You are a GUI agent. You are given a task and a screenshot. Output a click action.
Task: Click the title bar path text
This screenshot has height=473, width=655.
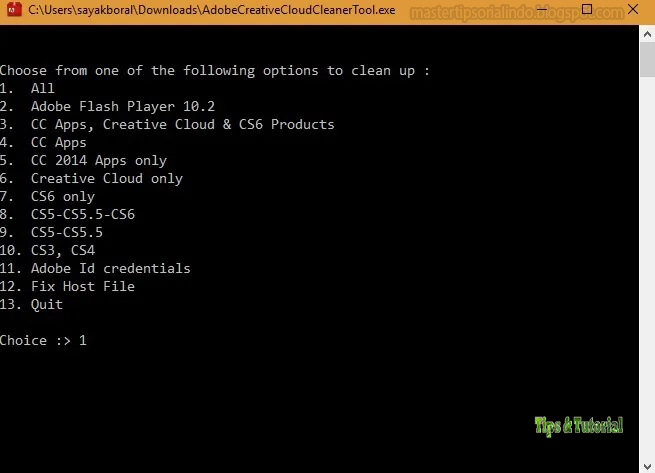211,10
